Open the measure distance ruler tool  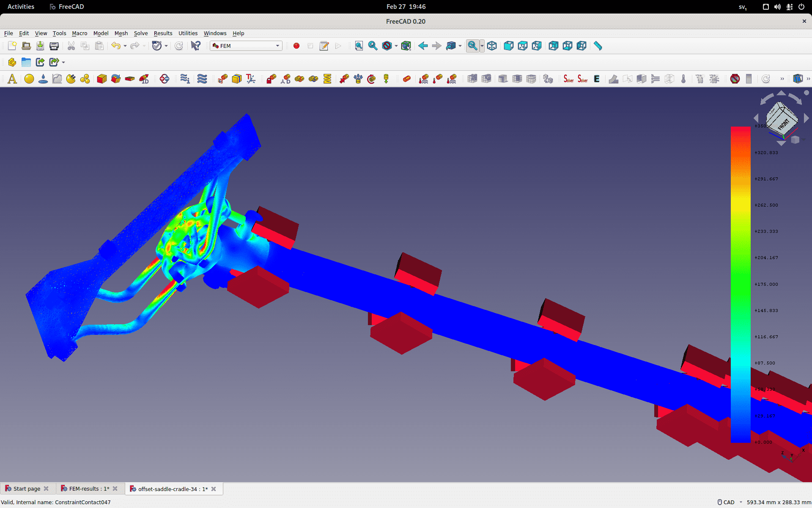[598, 46]
